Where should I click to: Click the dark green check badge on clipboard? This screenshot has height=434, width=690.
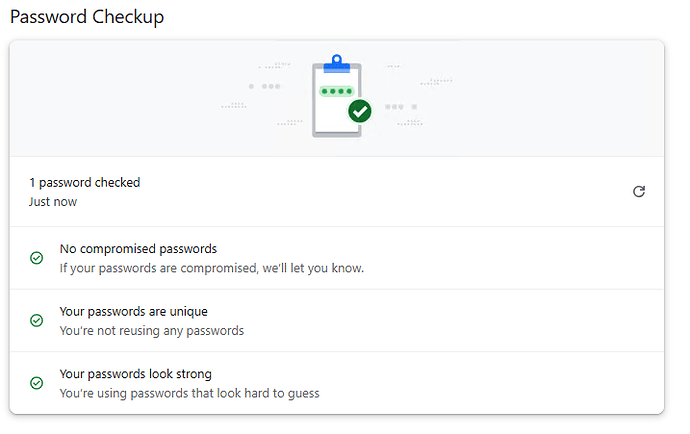[x=360, y=111]
